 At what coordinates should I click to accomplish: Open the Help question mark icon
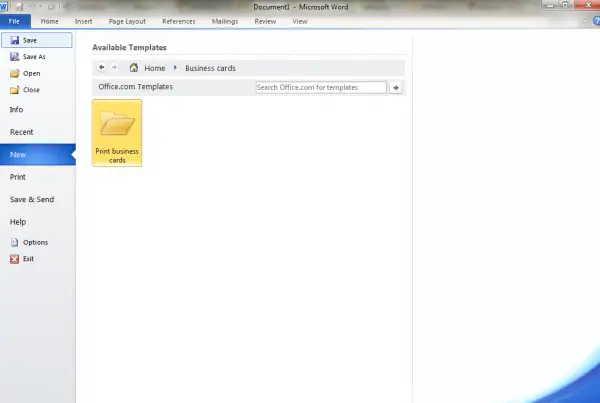coord(596,21)
